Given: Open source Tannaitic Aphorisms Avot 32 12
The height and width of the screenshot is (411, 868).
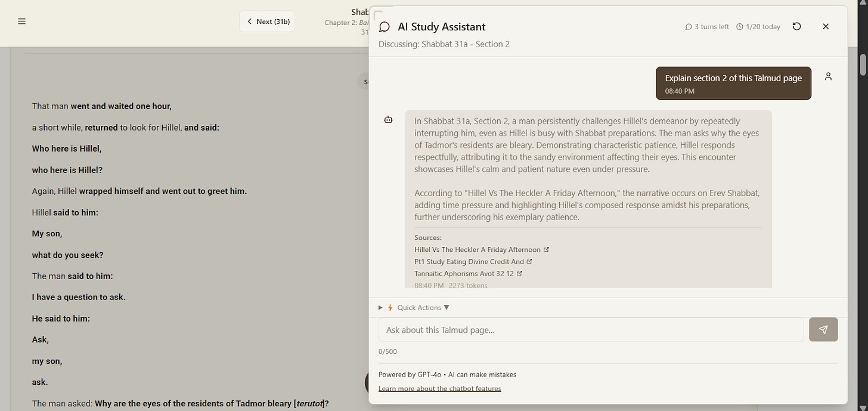Looking at the screenshot, I should pos(468,273).
